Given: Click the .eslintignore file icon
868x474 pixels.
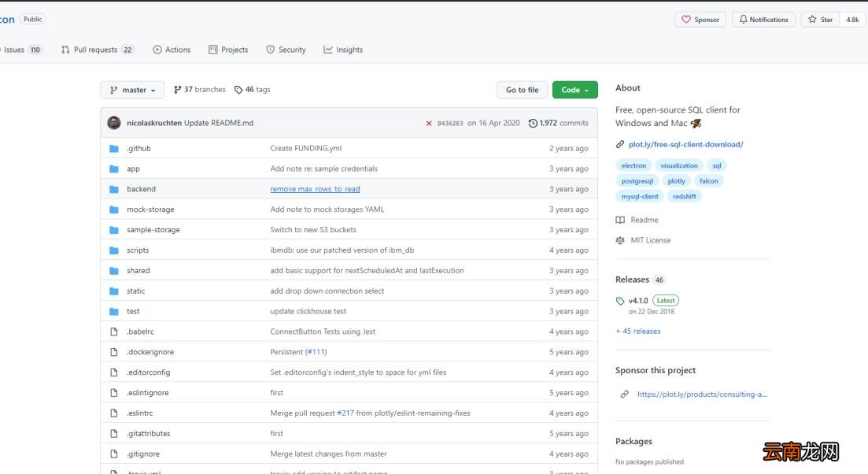Looking at the screenshot, I should [x=114, y=393].
